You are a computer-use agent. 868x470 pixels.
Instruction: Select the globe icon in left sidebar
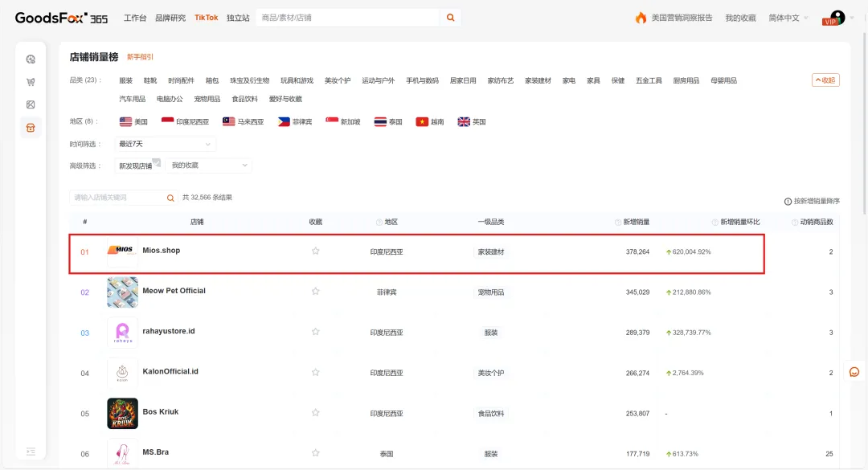(31, 59)
